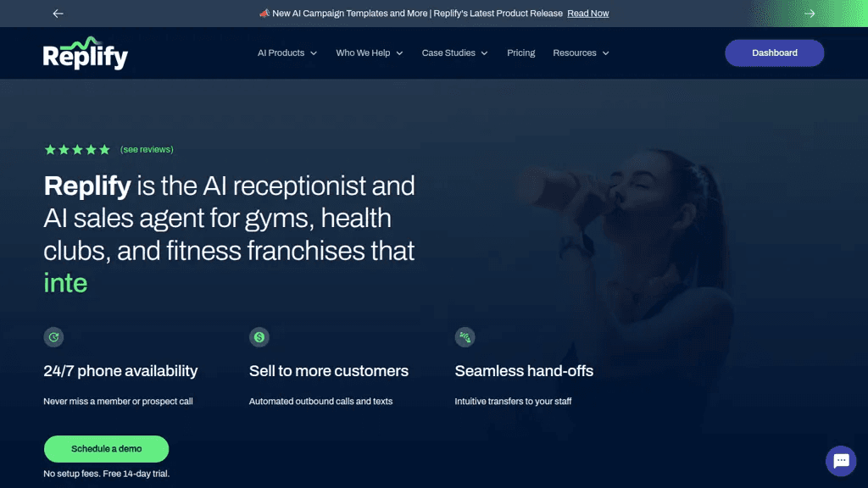Image resolution: width=868 pixels, height=488 pixels.
Task: Click the announcement text about AI Campaign Templates
Action: [417, 14]
